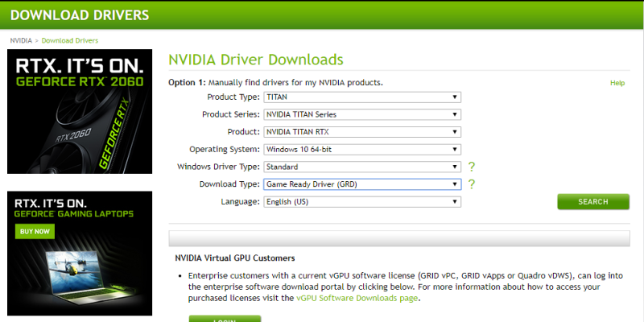
Task: Open the GeForce Gaming Laptops banner ad
Action: (80, 253)
